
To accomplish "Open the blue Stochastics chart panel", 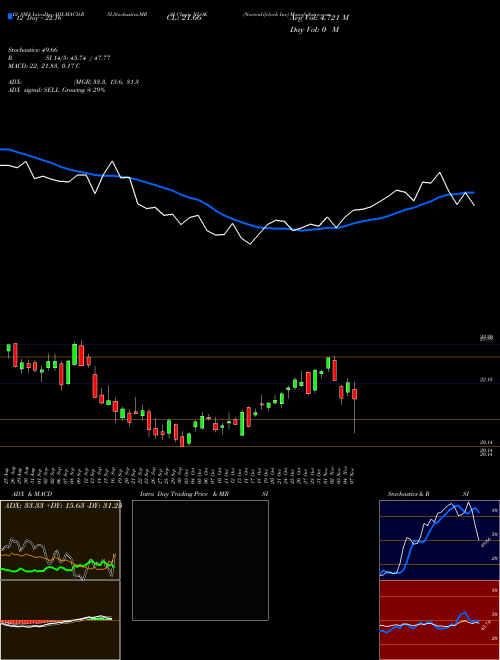I will 439,540.
